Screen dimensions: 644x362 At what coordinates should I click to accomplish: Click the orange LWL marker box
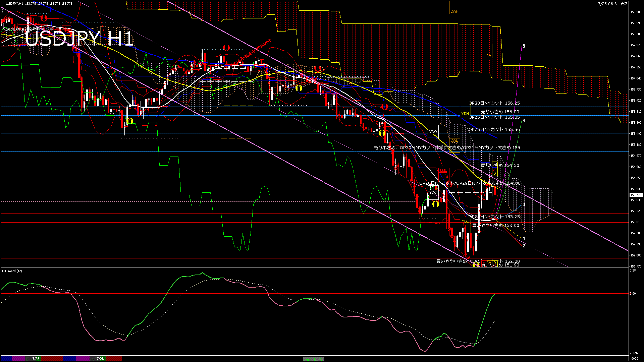pyautogui.click(x=454, y=141)
